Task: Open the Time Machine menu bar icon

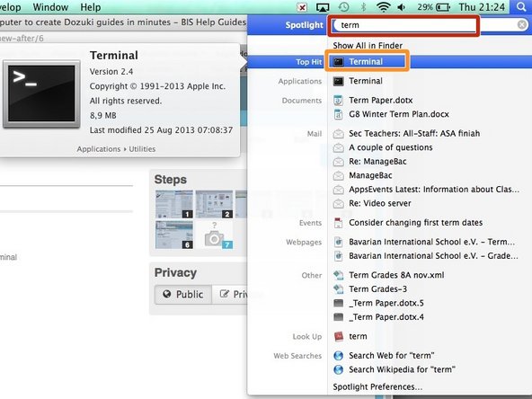Action: coord(343,7)
